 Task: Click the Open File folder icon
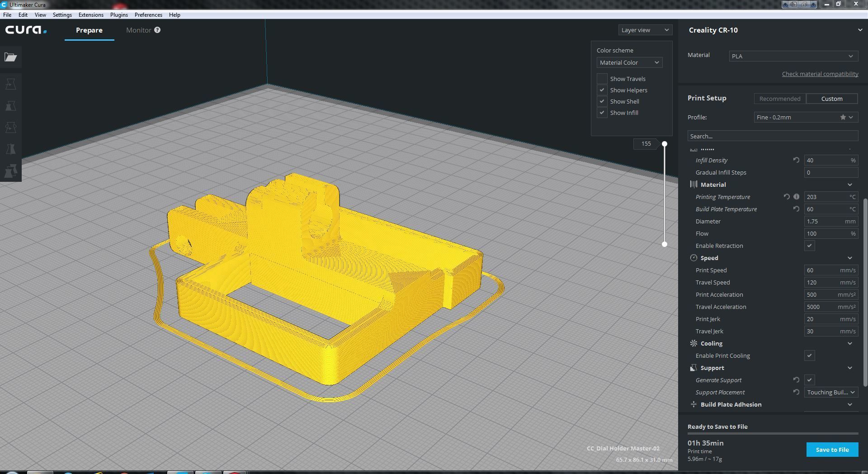coord(11,57)
